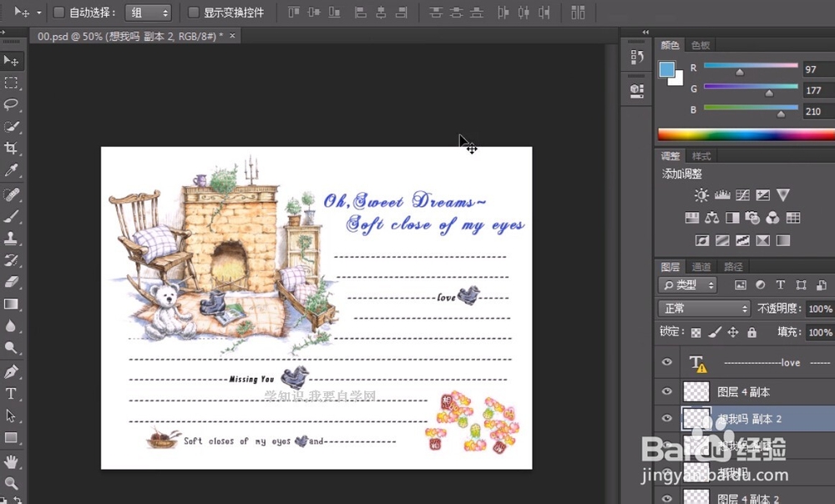Select the Path Selection tool
The width and height of the screenshot is (835, 504).
[x=11, y=415]
